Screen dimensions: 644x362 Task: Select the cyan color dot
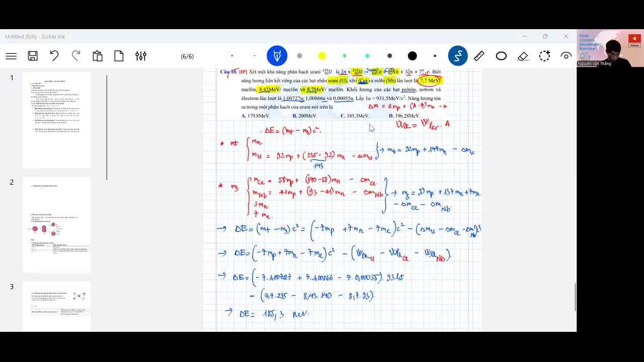[367, 56]
